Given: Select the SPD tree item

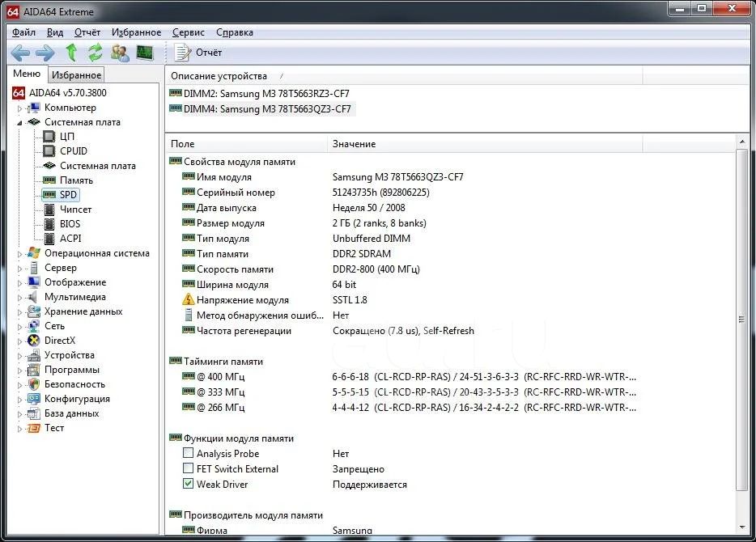Looking at the screenshot, I should coord(68,195).
